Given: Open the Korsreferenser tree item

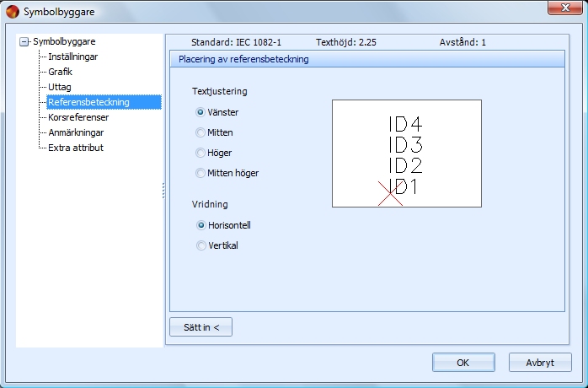Looking at the screenshot, I should [78, 117].
